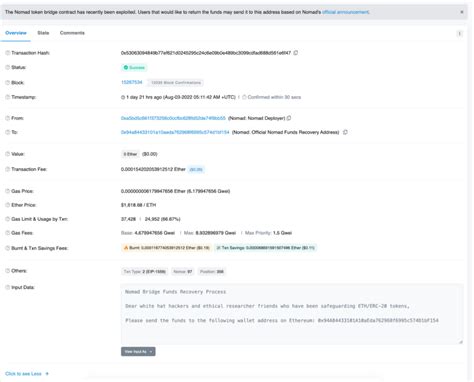Copy the transaction hash to clipboard

[x=296, y=53]
